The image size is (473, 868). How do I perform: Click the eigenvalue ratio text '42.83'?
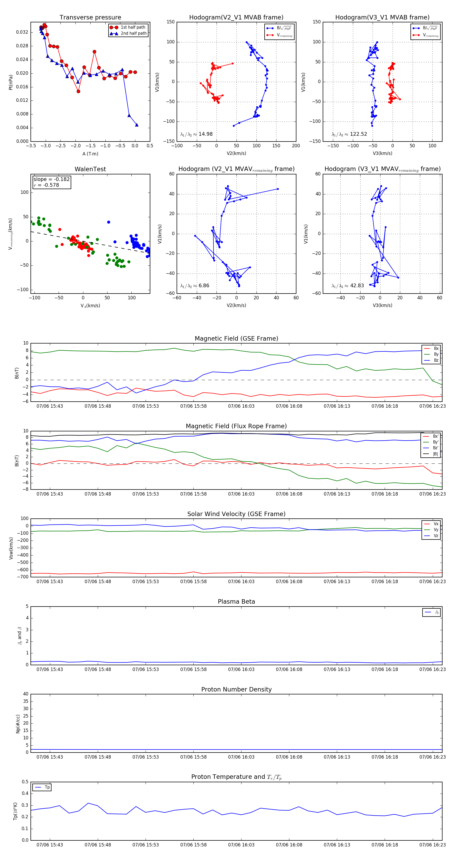pyautogui.click(x=357, y=286)
